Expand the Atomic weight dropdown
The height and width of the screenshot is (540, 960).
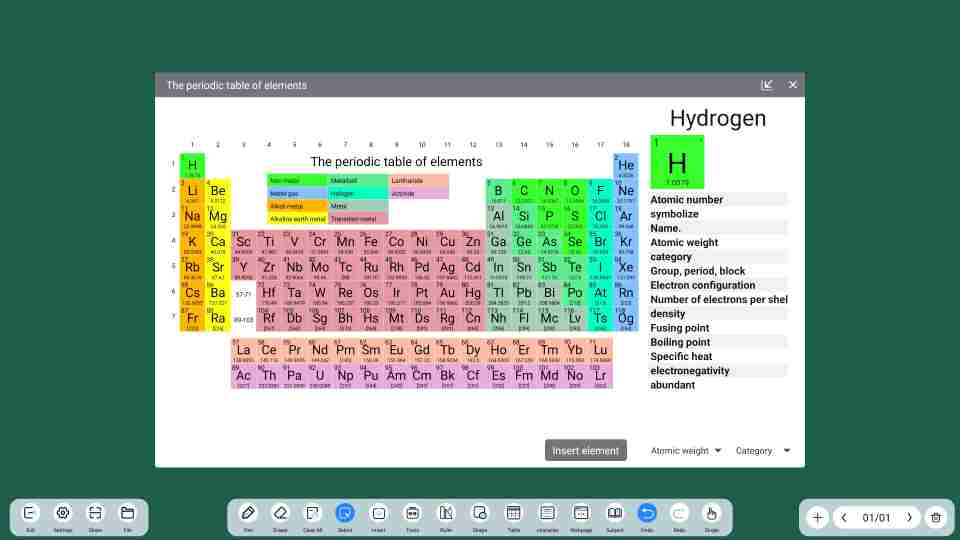[x=686, y=451]
